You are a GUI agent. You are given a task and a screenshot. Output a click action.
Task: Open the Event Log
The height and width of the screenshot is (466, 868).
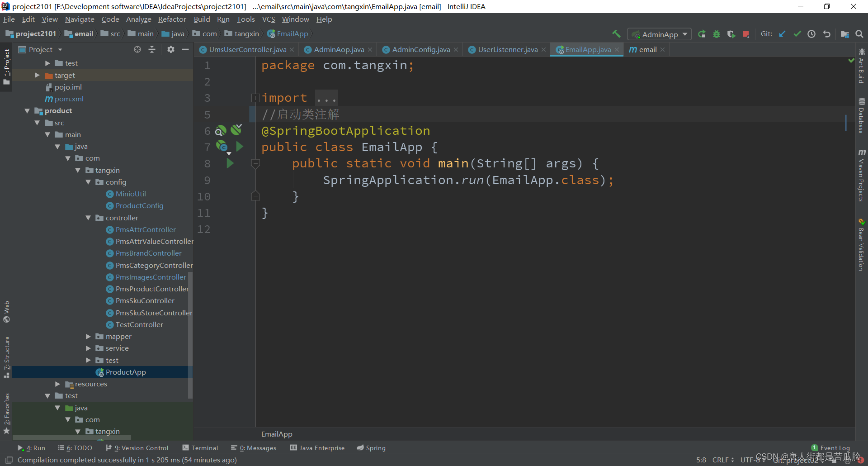[830, 448]
